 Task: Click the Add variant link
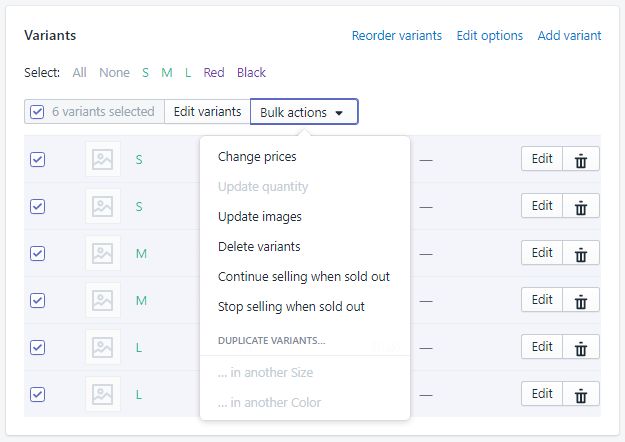click(x=569, y=35)
